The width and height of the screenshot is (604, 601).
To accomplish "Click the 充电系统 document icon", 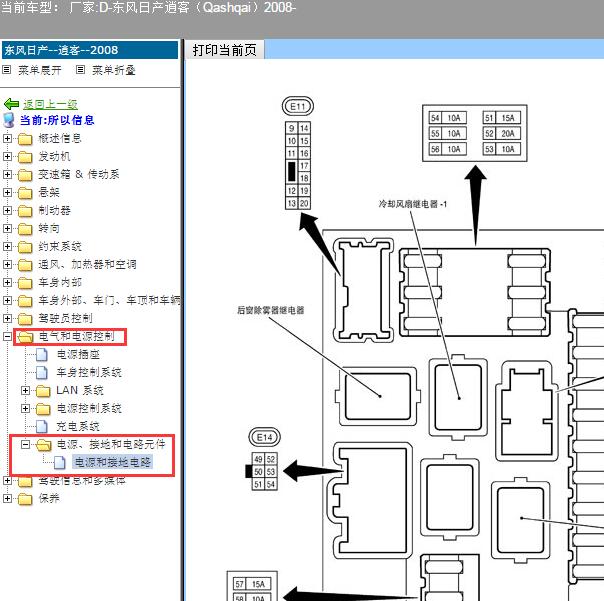I will pos(42,426).
